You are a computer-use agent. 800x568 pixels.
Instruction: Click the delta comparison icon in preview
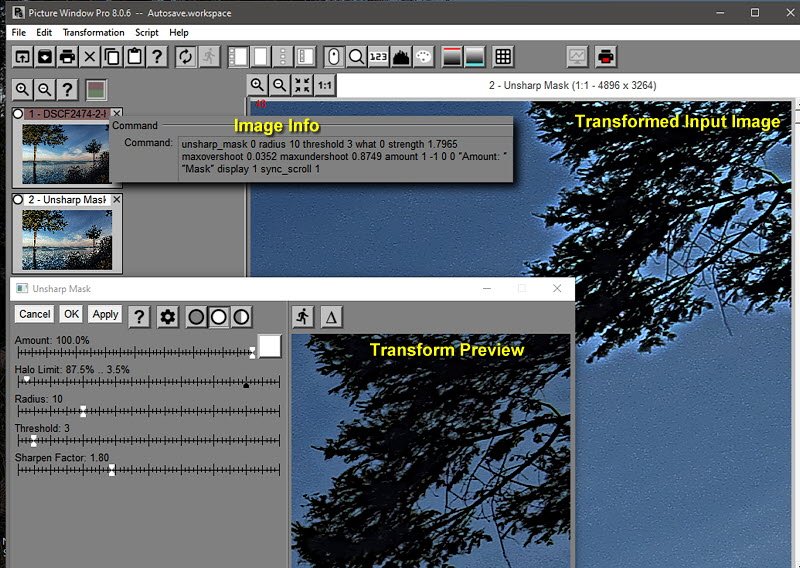point(331,317)
